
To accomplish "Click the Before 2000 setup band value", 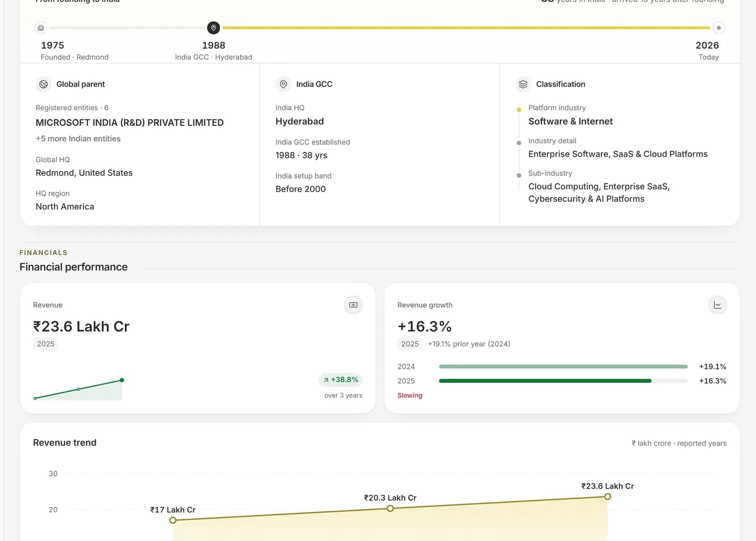I will coord(301,189).
